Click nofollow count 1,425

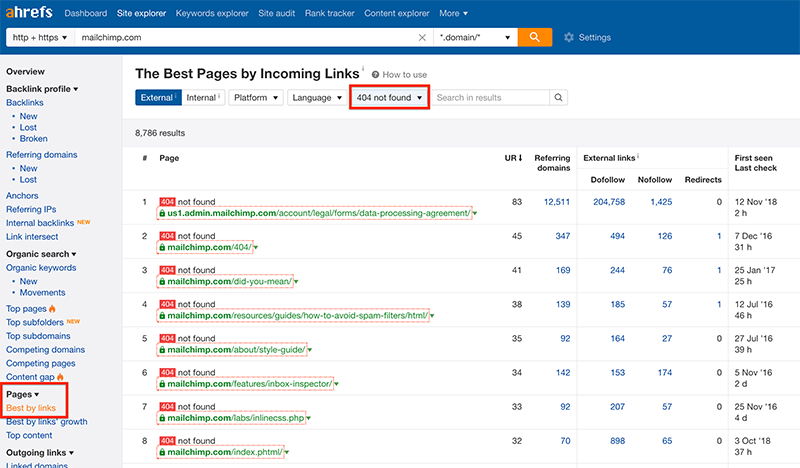pyautogui.click(x=661, y=202)
